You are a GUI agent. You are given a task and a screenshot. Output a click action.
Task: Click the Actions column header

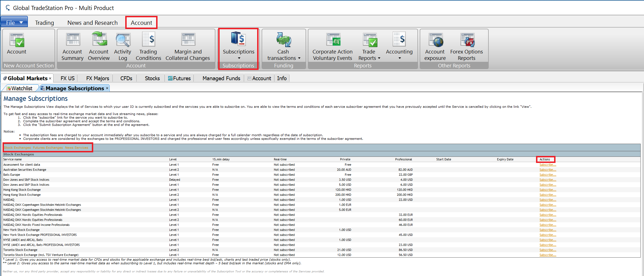point(545,159)
